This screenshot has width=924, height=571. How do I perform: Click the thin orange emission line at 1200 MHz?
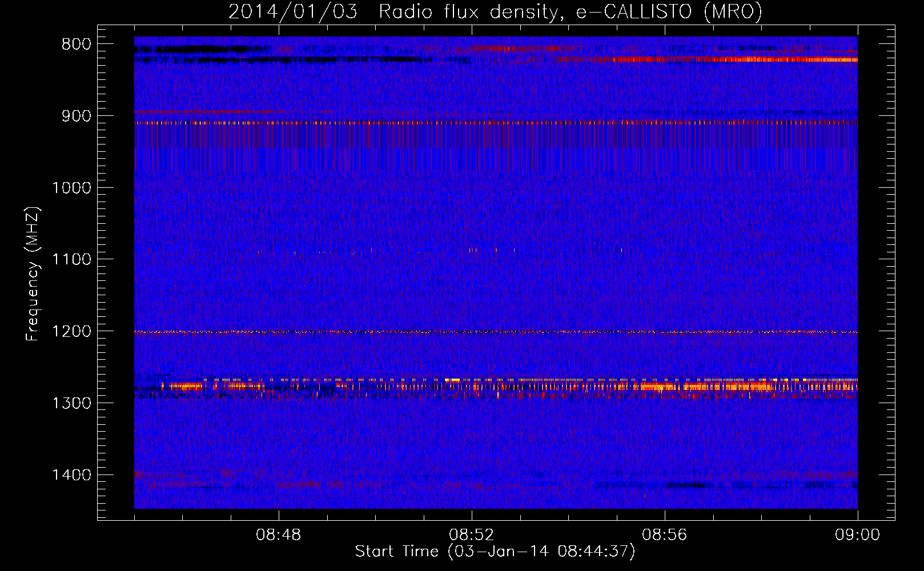(x=496, y=332)
